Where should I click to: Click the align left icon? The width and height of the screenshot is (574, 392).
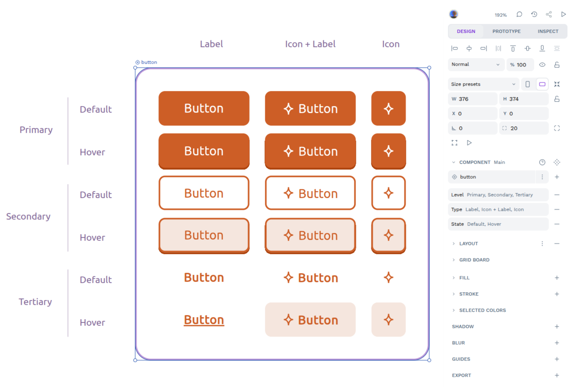point(454,48)
